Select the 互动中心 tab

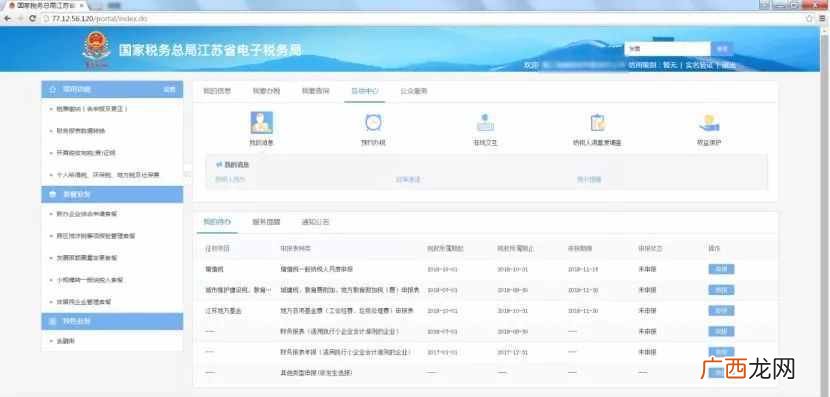(x=365, y=91)
